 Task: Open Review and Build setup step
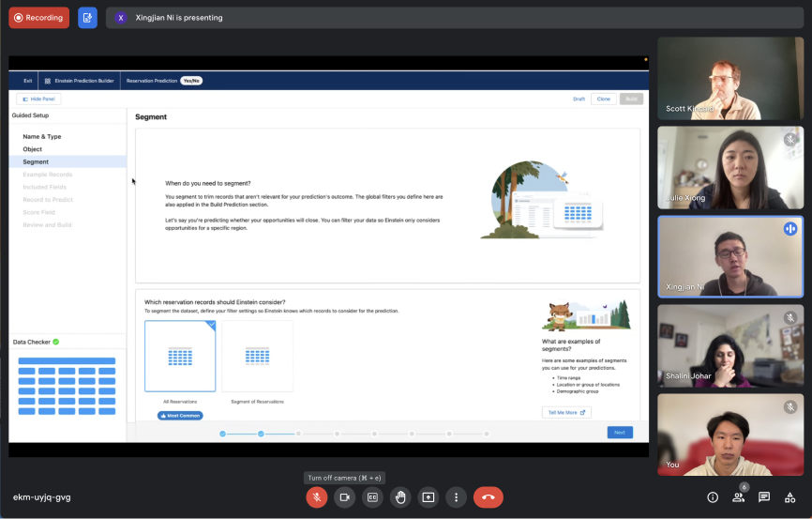click(x=47, y=225)
